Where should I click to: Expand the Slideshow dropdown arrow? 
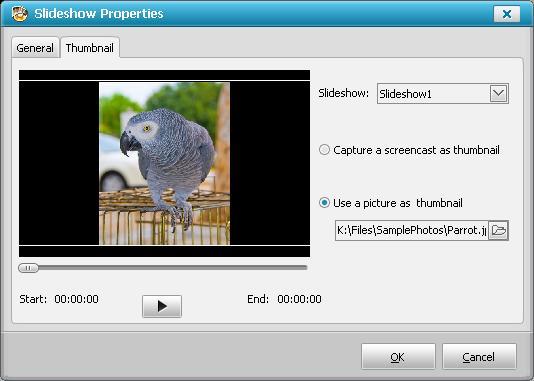[x=499, y=93]
